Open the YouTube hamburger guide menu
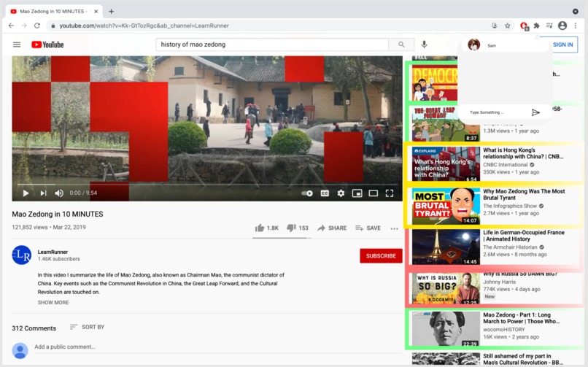 click(x=17, y=45)
